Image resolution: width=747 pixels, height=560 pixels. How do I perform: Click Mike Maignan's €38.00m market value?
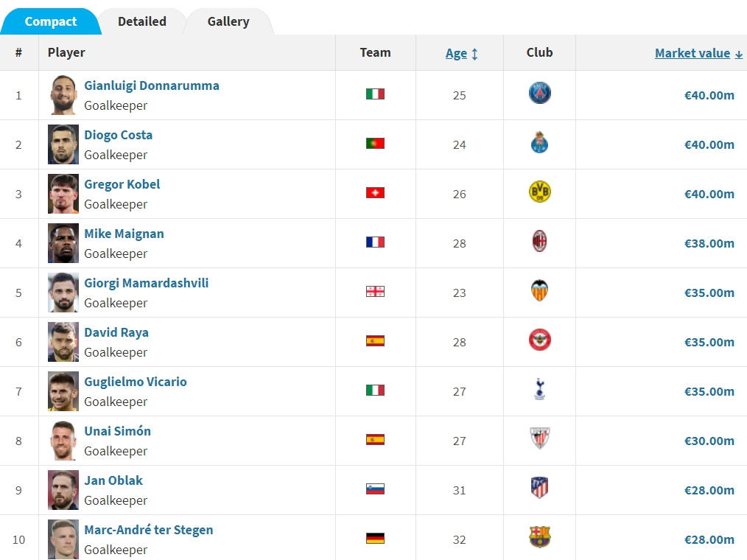709,243
